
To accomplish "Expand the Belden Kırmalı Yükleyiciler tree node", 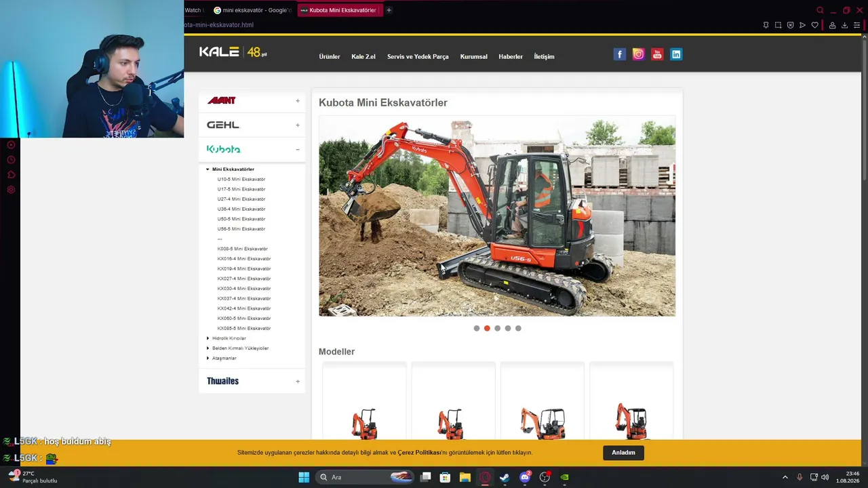I will 208,348.
